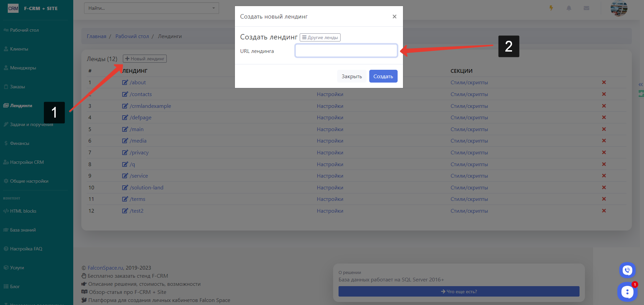Open Настройки link for /privacy
Viewport: 644px width, 305px height.
[330, 153]
